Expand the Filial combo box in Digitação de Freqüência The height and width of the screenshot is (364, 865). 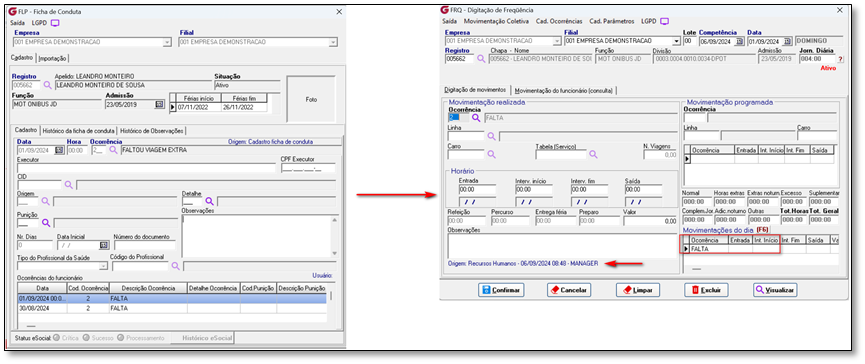(x=676, y=41)
